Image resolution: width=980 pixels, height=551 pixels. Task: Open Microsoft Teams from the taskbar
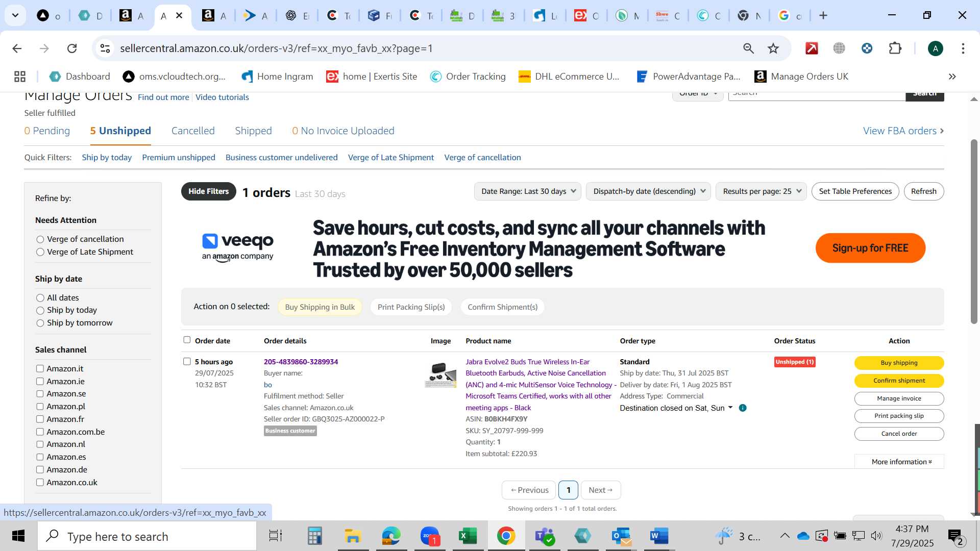click(x=544, y=536)
